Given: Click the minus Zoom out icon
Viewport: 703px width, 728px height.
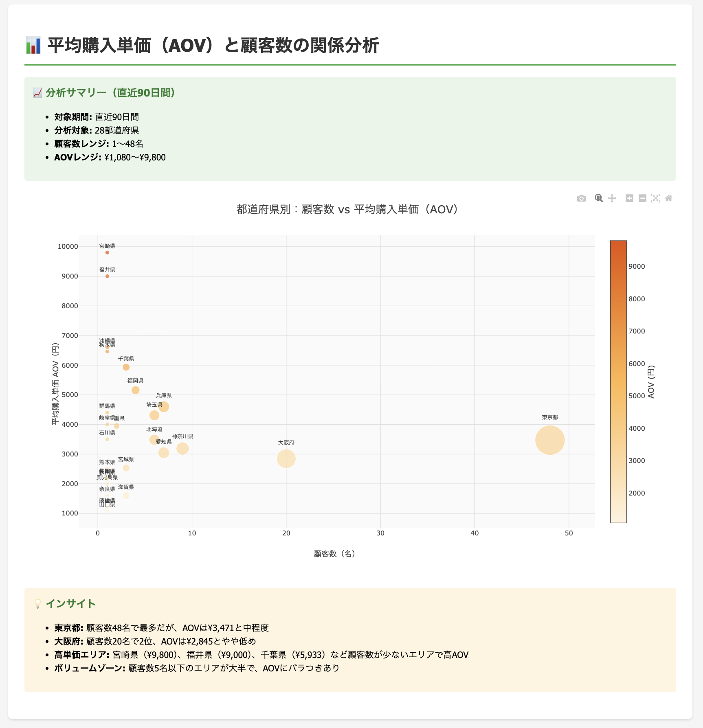Looking at the screenshot, I should tap(642, 198).
